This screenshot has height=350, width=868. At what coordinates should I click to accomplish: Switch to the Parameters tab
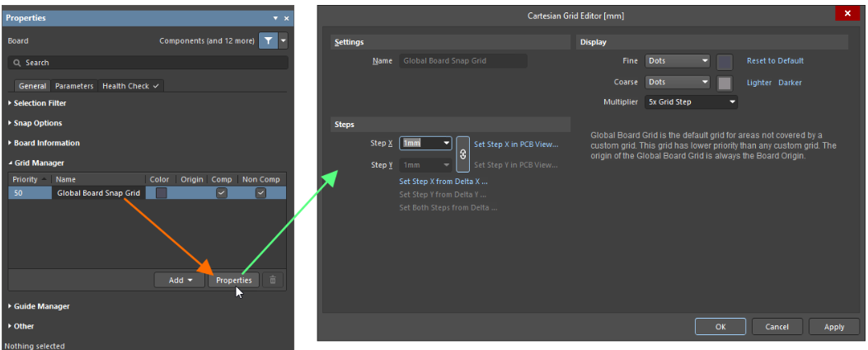click(x=74, y=86)
